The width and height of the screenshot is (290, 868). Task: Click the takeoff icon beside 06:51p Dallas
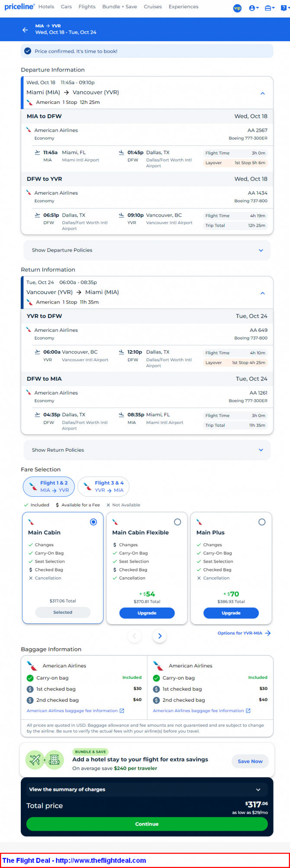coord(38,215)
